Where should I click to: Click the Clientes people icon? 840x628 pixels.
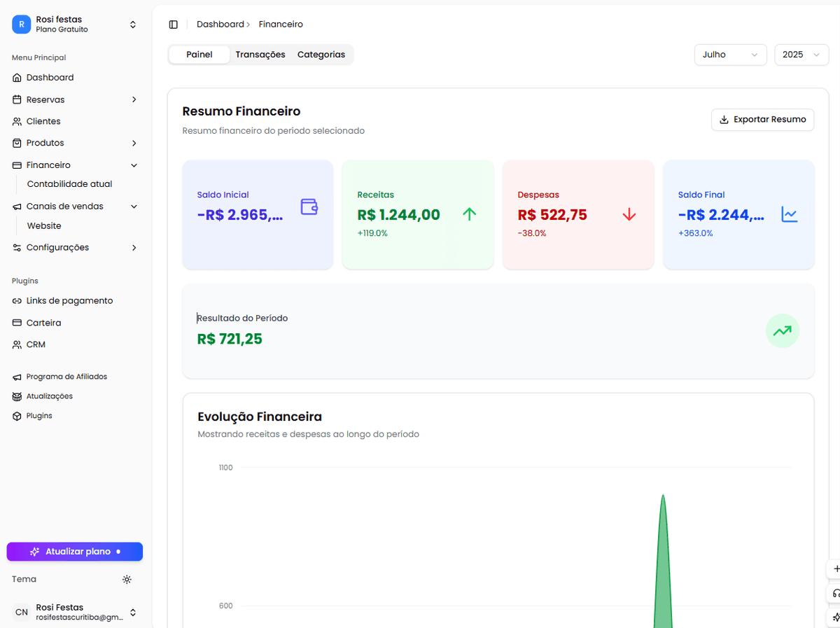pos(15,120)
